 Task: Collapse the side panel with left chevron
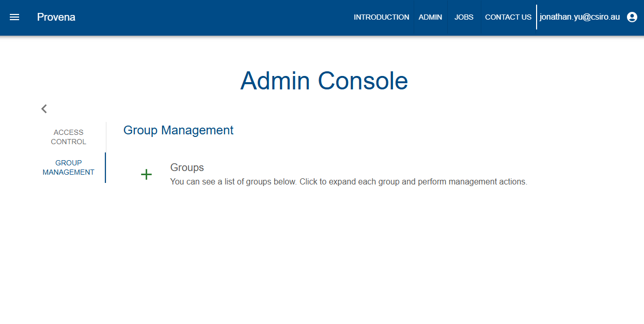(44, 109)
